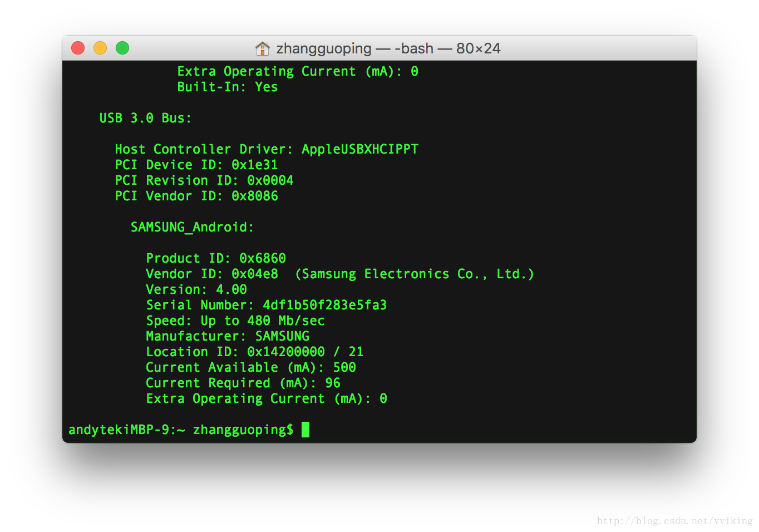759x532 pixels.
Task: Click the 'PCI Device ID: 0x1e31' line
Action: 196,165
